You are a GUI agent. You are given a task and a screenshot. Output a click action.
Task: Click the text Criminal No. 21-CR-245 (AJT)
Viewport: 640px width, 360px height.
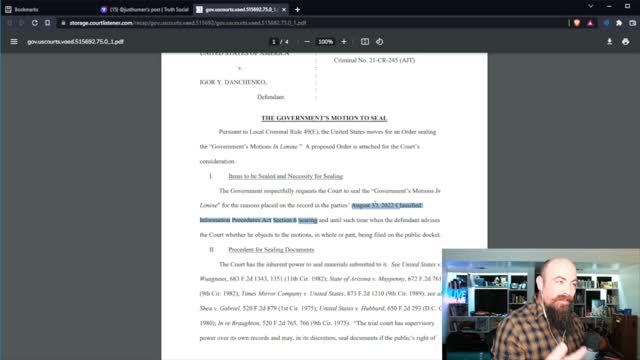click(374, 60)
